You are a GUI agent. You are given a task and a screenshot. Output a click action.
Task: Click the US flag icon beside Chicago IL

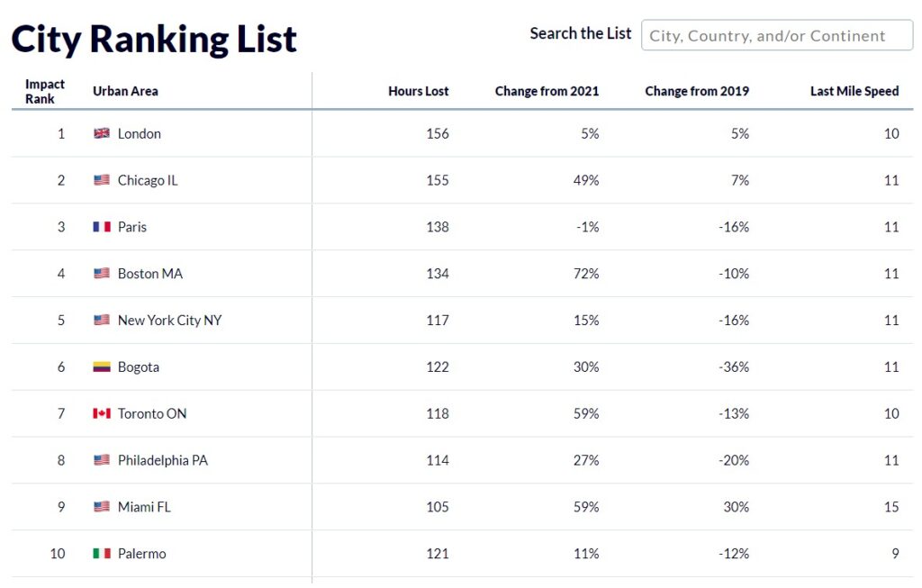(x=101, y=180)
